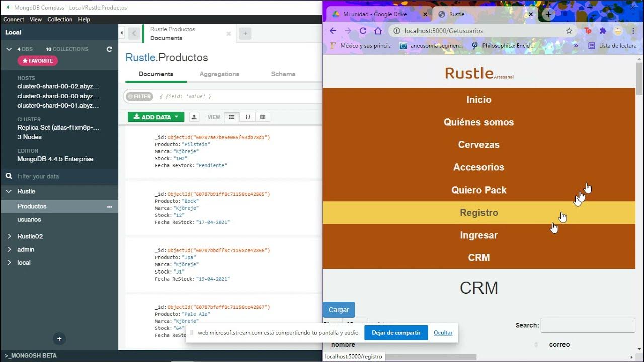
Task: Open the View menu
Action: click(x=36, y=19)
